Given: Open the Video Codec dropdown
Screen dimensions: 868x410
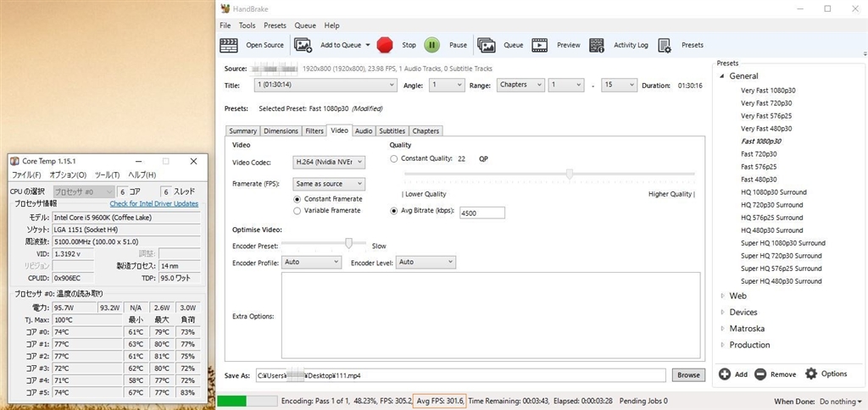Looking at the screenshot, I should (328, 162).
